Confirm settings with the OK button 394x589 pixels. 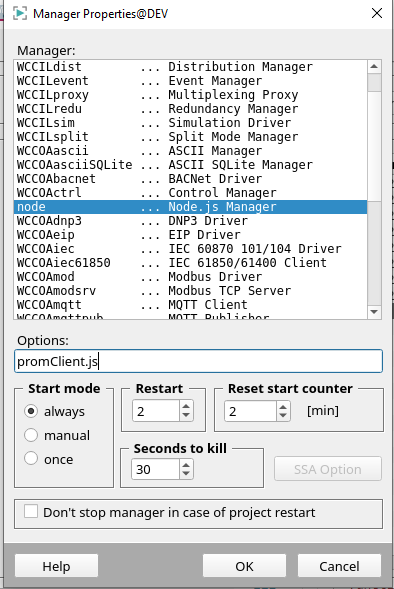tap(244, 566)
